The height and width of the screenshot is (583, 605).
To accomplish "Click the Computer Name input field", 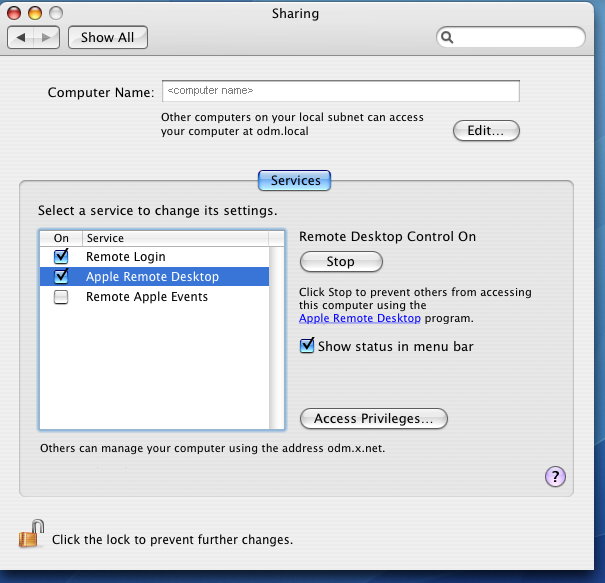I will tap(341, 91).
